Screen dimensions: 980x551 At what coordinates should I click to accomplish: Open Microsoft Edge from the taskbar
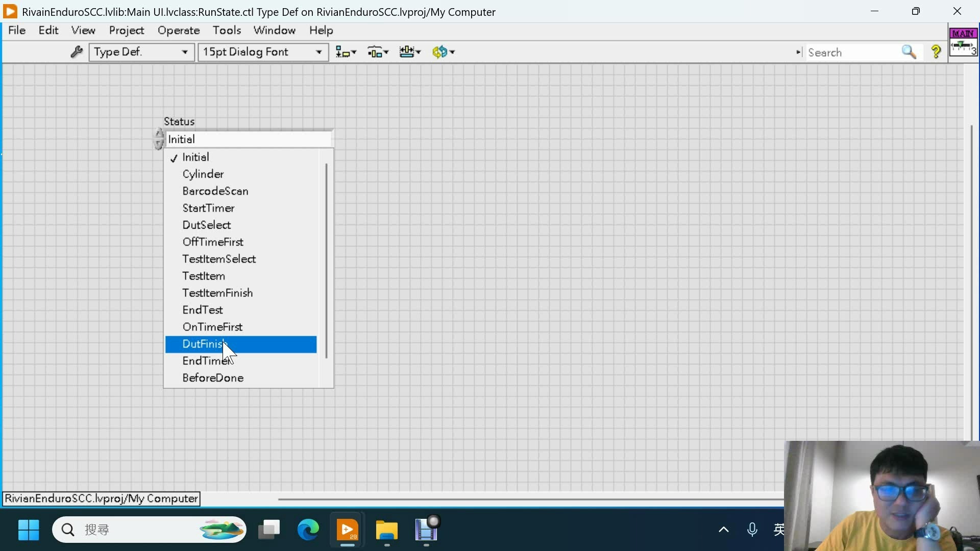coord(308,530)
